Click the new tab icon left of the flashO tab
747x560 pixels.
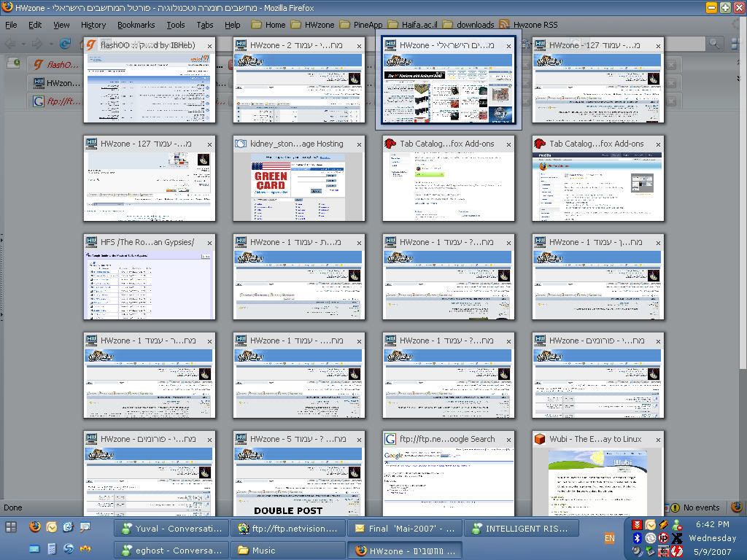point(13,63)
